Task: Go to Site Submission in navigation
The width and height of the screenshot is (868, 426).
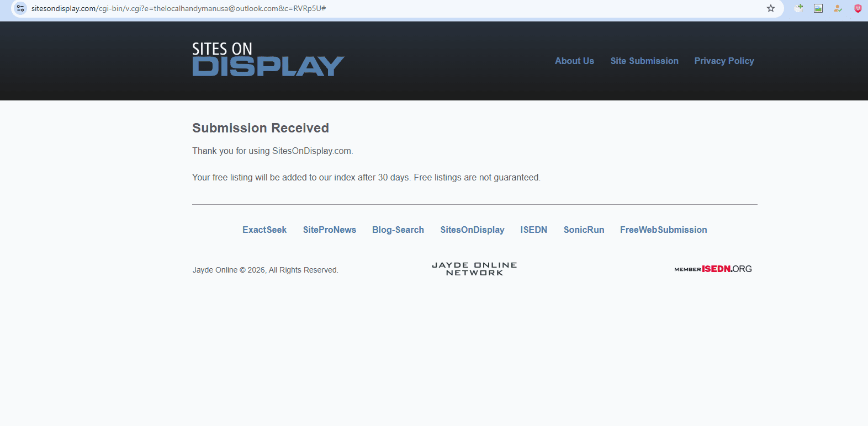Action: click(644, 61)
